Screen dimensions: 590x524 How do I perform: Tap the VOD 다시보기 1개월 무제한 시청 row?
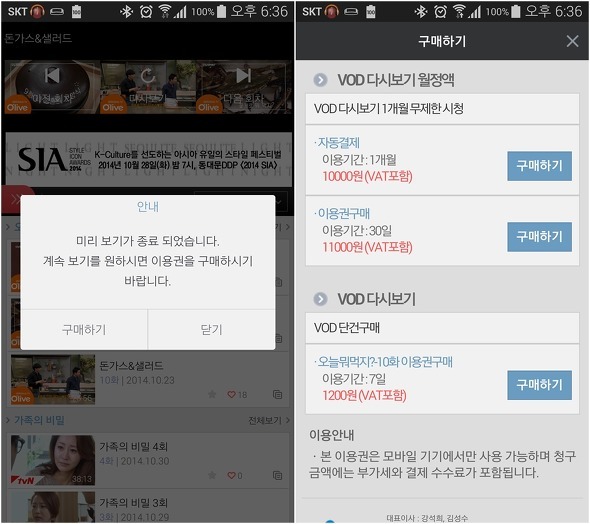click(442, 109)
